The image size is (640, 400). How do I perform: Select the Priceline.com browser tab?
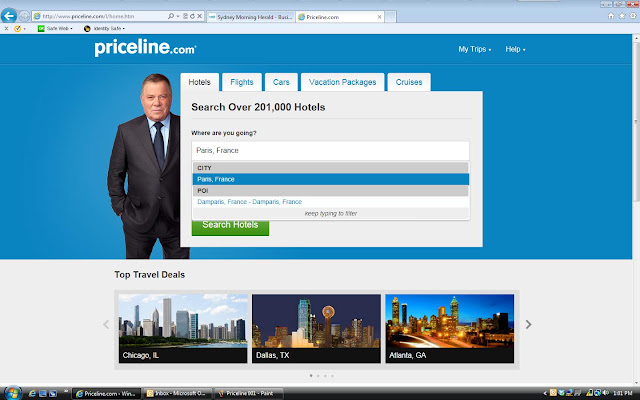click(340, 17)
